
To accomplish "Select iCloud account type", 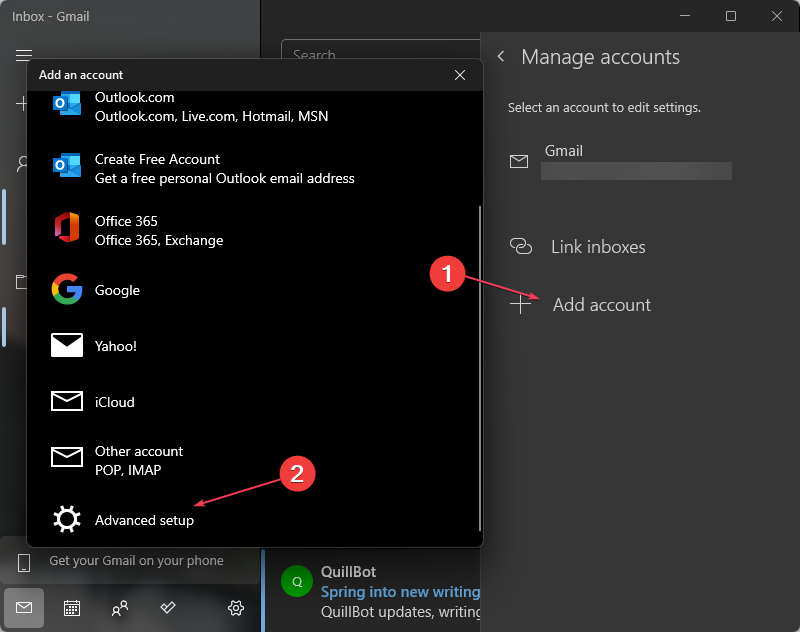I will point(114,402).
